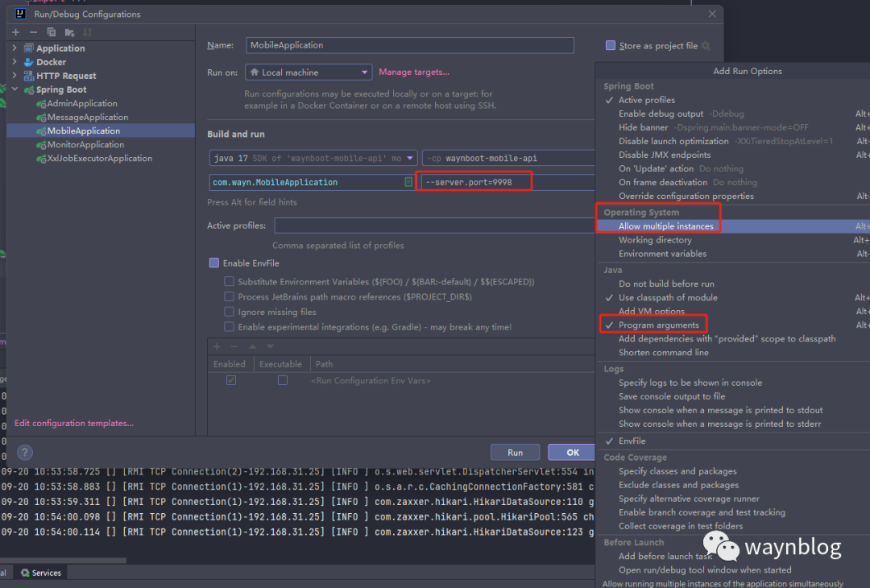
Task: Remove EnvFile entry with the minus icon
Action: (234, 346)
